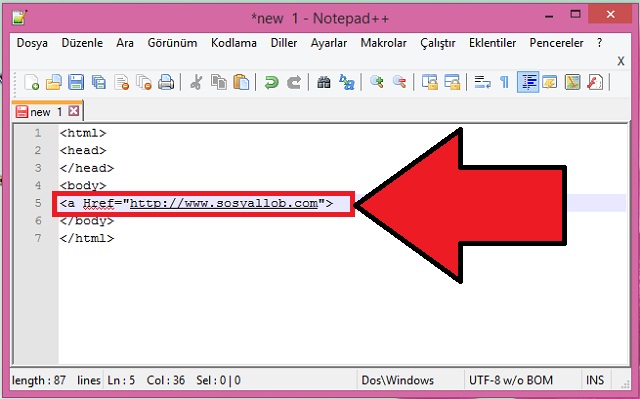
Task: Save the document with floppy disk icon
Action: [76, 82]
